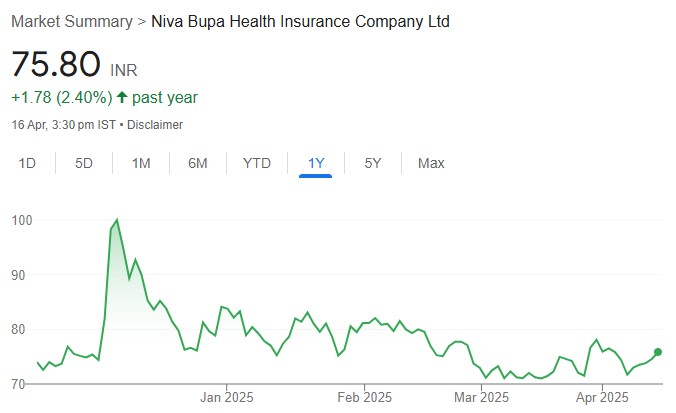This screenshot has height=413, width=676.
Task: Click the Feb 2025 axis label
Action: tap(364, 397)
